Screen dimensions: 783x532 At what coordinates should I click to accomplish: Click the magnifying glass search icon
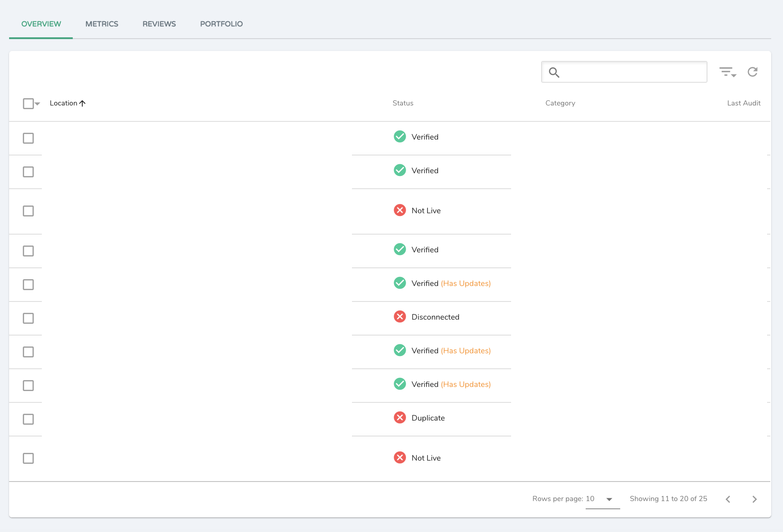(554, 72)
